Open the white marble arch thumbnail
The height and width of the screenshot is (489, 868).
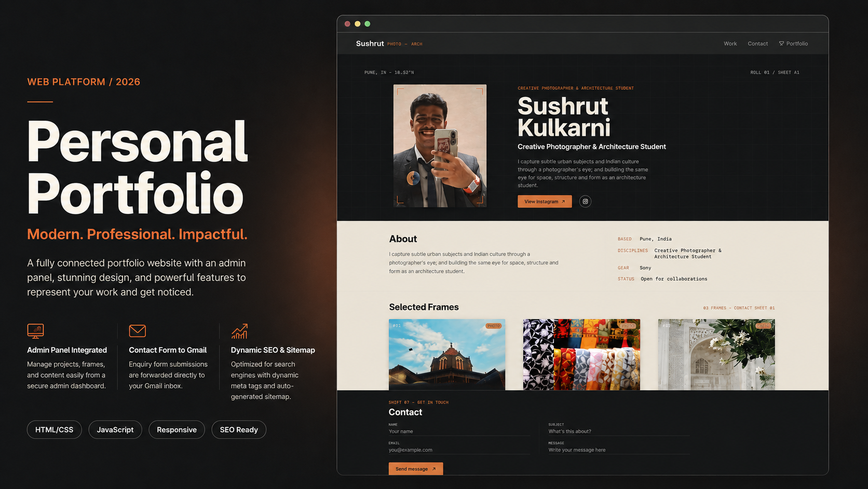(716, 354)
